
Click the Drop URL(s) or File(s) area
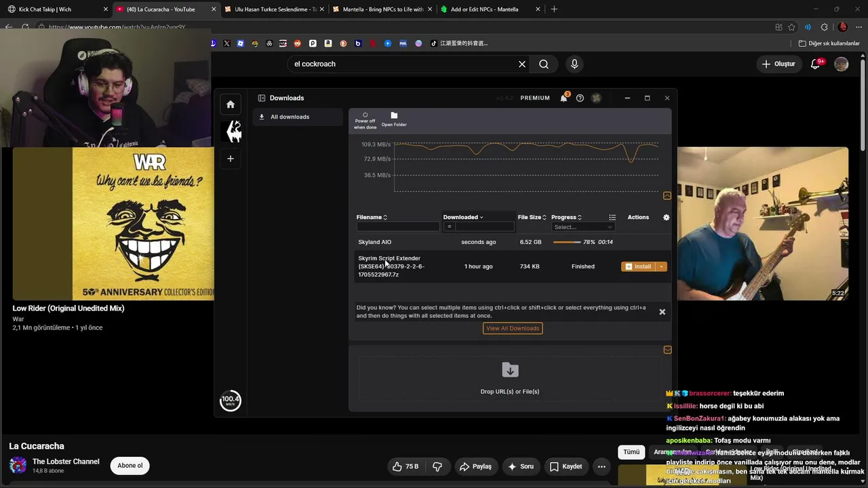pos(510,379)
